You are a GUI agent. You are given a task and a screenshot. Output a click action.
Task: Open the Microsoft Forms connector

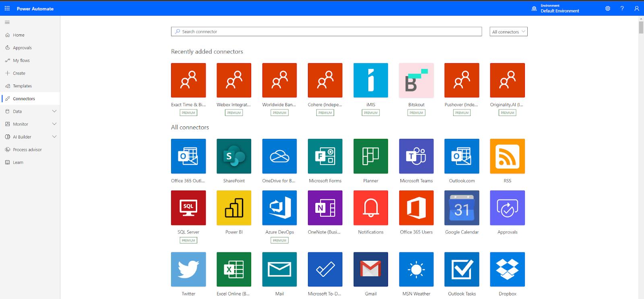pos(325,156)
